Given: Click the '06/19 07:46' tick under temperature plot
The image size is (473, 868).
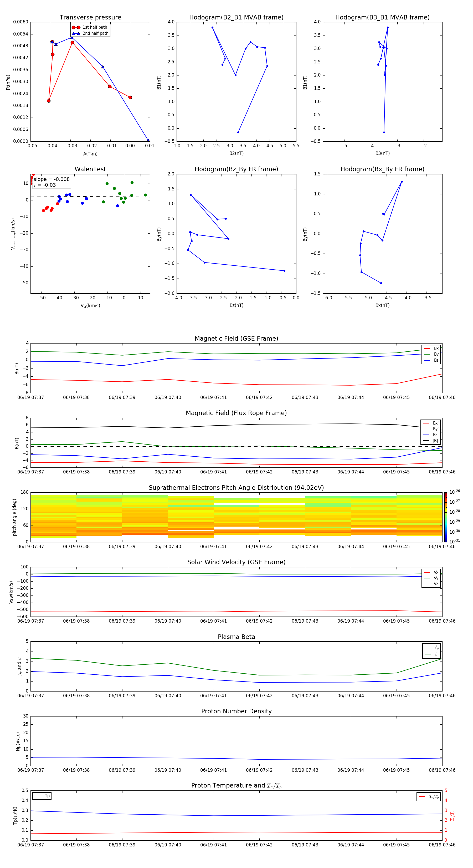Looking at the screenshot, I should point(442,845).
